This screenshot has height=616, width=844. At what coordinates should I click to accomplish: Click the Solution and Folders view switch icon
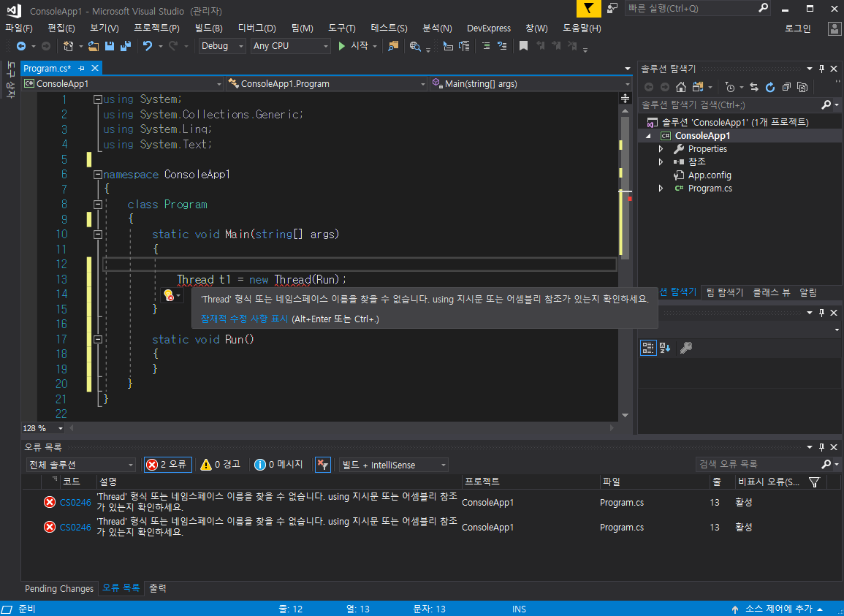[698, 87]
